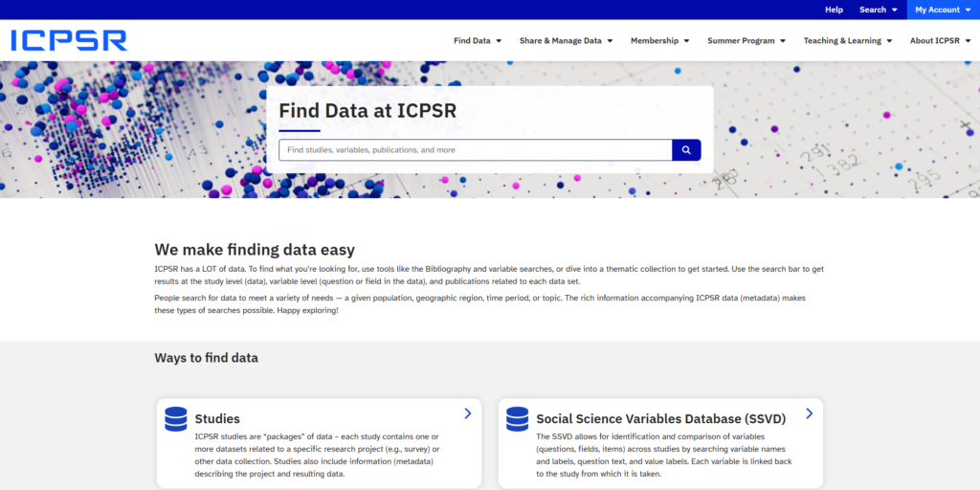Viewport: 980px width, 490px height.
Task: Open Social Science Variables Database heading
Action: (x=660, y=419)
